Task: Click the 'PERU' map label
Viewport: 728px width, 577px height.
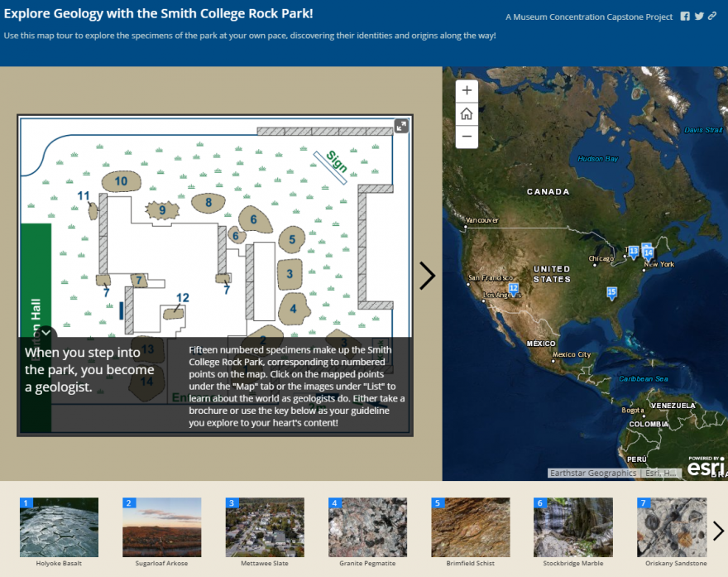Action: [636, 459]
